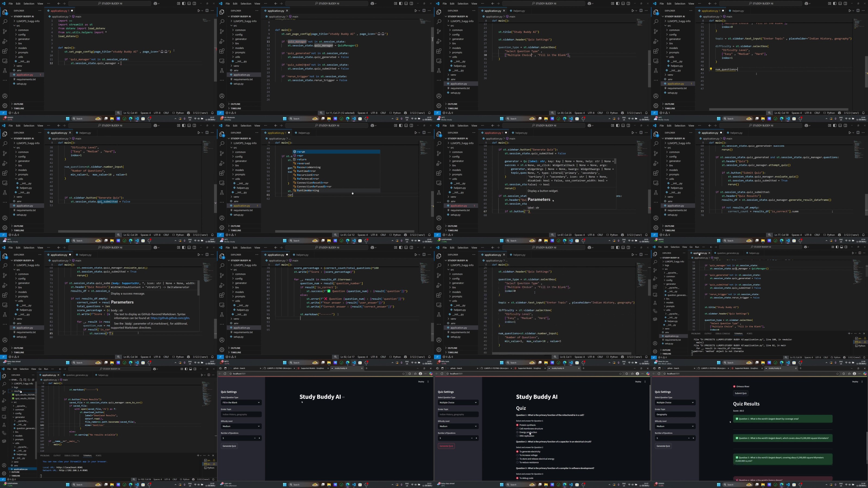Split editor in VS Code window with TypeError terminal
The height and width of the screenshot is (488, 868).
pyautogui.click(x=860, y=253)
